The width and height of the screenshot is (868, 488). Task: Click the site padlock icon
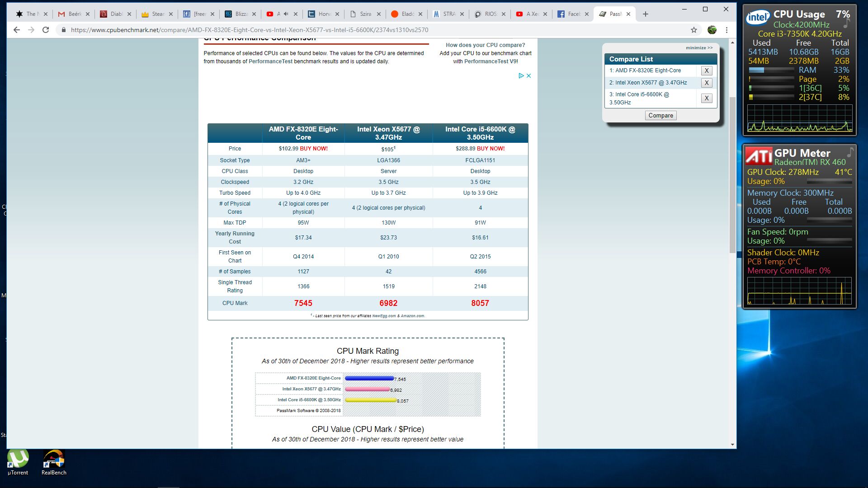click(63, 30)
